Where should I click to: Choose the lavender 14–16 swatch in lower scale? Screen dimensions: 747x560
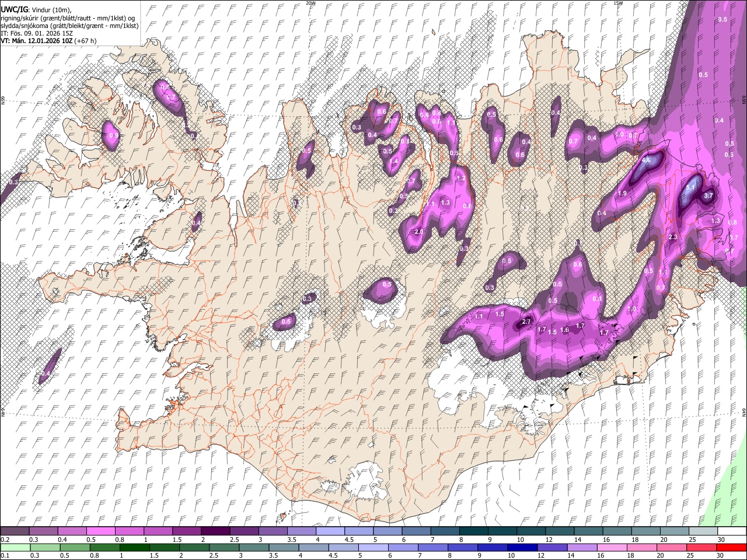[582, 547]
